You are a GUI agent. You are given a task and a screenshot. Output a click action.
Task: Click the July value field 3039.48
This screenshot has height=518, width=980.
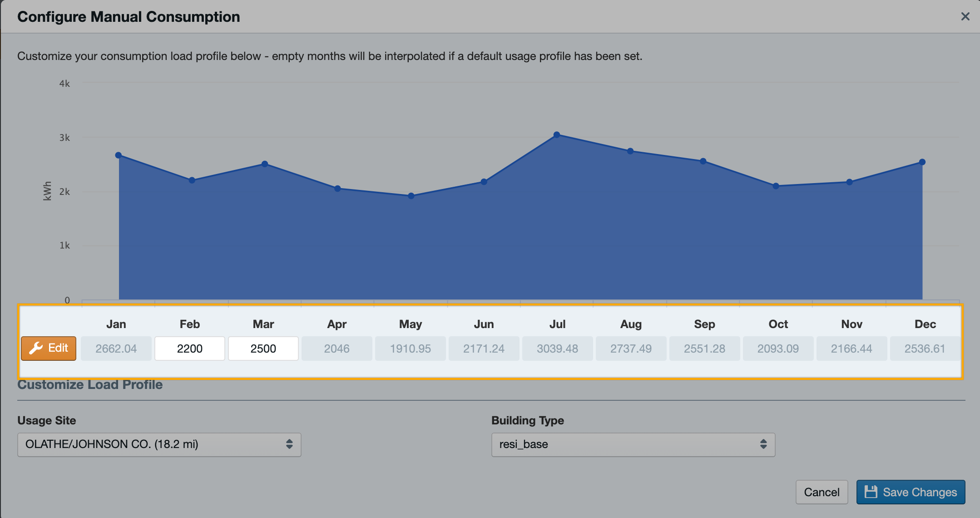pyautogui.click(x=557, y=349)
